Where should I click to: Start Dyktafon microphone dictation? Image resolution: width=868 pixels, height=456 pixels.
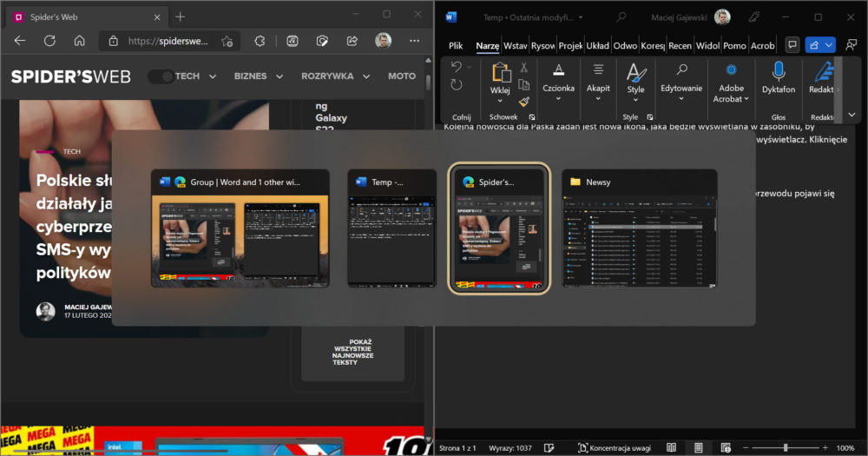pos(779,77)
